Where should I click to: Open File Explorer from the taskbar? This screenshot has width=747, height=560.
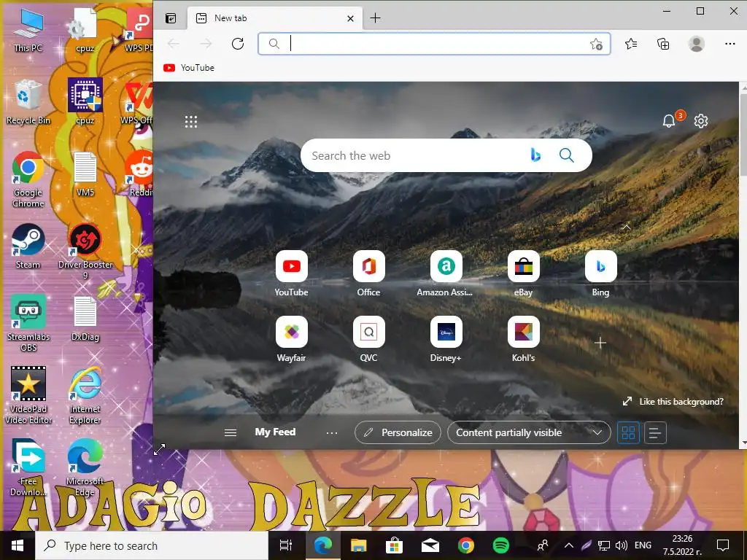point(358,545)
